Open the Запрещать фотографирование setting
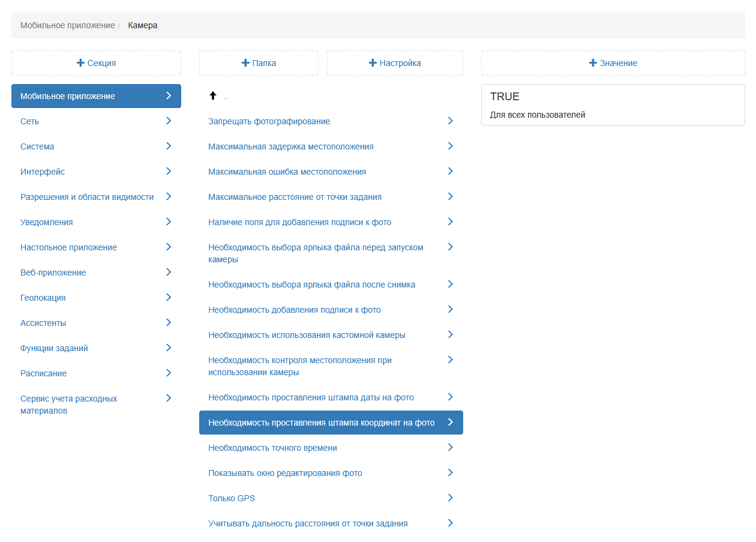The width and height of the screenshot is (756, 542). click(269, 121)
